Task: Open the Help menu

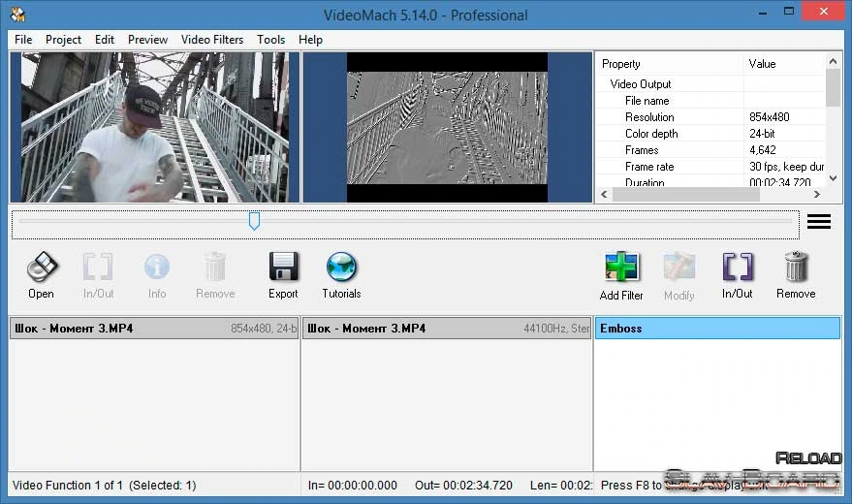Action: 310,40
